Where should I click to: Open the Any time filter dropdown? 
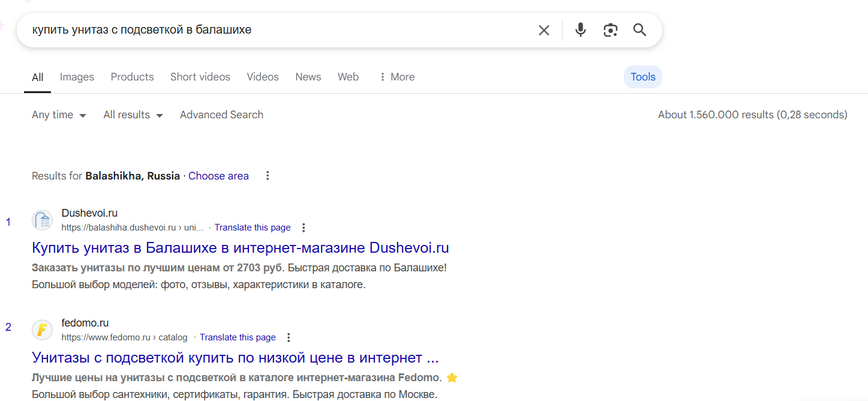(x=59, y=115)
